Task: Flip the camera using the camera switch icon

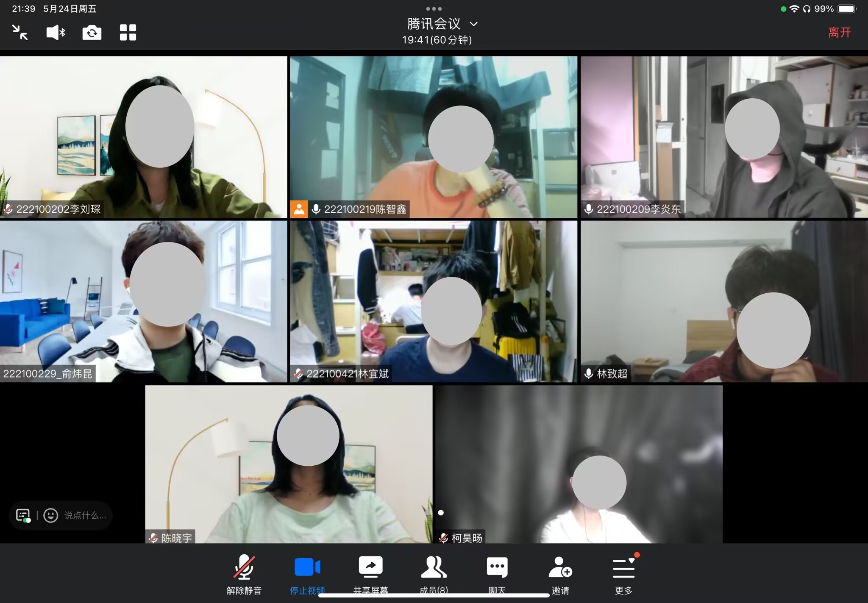Action: click(x=92, y=32)
